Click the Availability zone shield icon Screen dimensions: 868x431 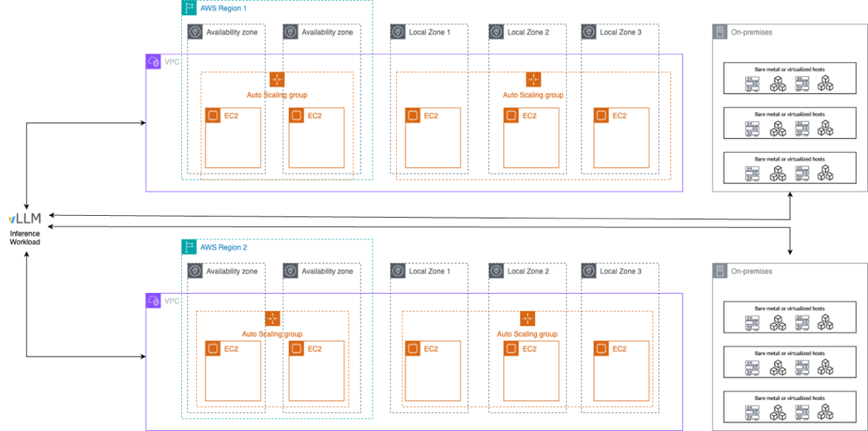pyautogui.click(x=196, y=32)
